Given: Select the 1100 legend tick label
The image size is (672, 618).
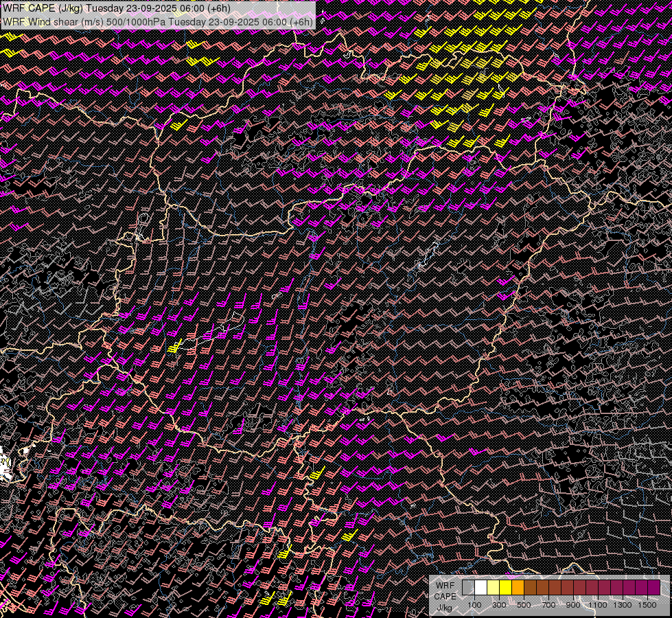Looking at the screenshot, I should click(x=597, y=605).
